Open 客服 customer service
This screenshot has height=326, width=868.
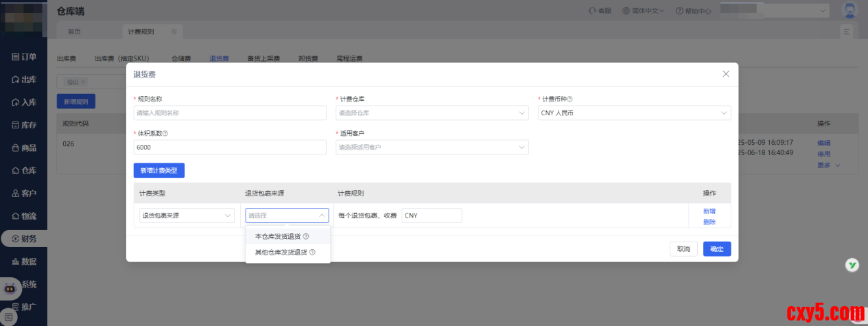tap(600, 11)
